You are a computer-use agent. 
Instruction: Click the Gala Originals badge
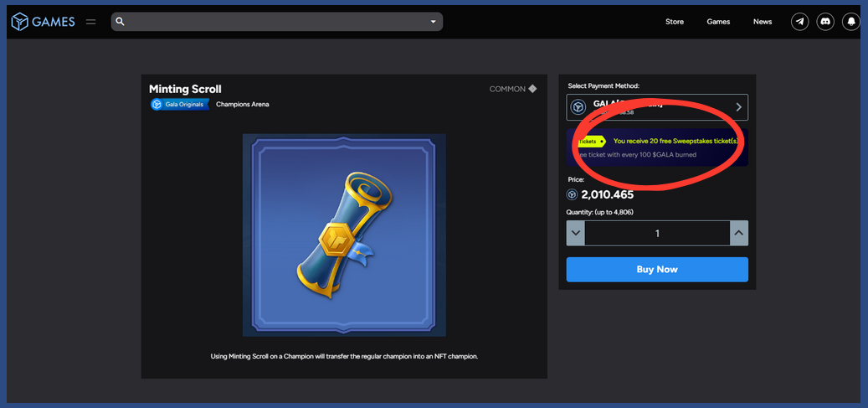point(180,104)
